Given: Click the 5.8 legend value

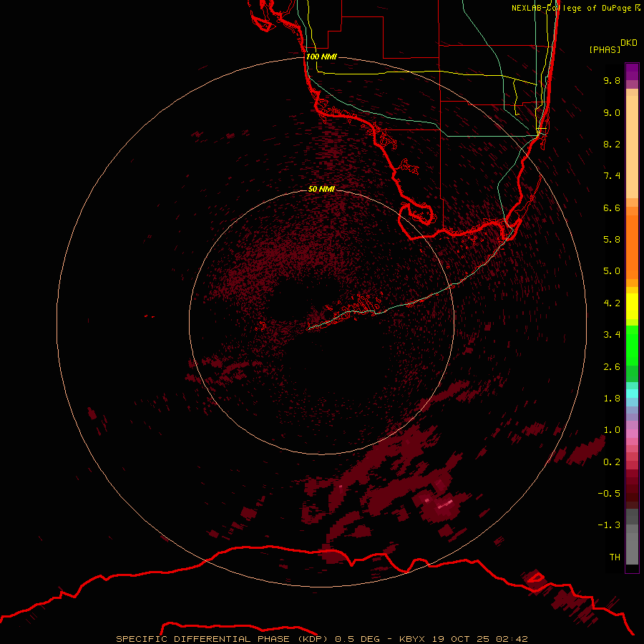Looking at the screenshot, I should tap(612, 239).
